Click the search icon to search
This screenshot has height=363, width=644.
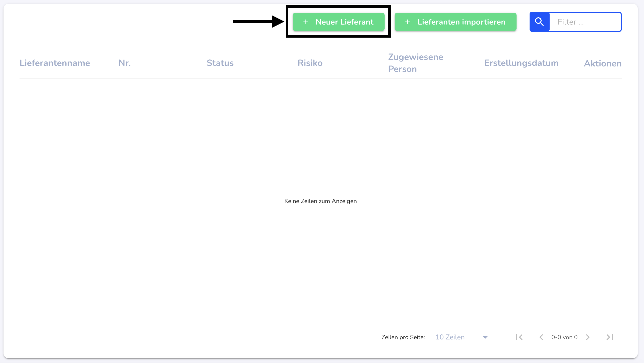click(539, 22)
